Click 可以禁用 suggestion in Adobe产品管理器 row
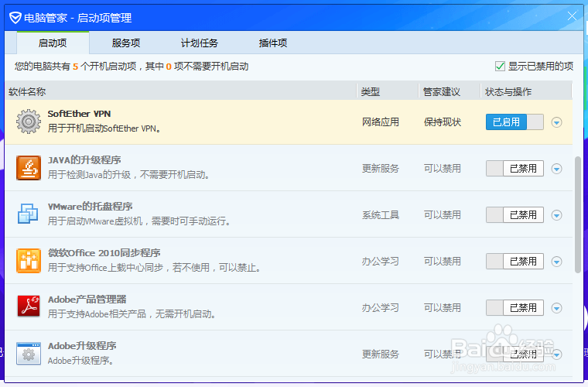The height and width of the screenshot is (387, 588). click(442, 308)
